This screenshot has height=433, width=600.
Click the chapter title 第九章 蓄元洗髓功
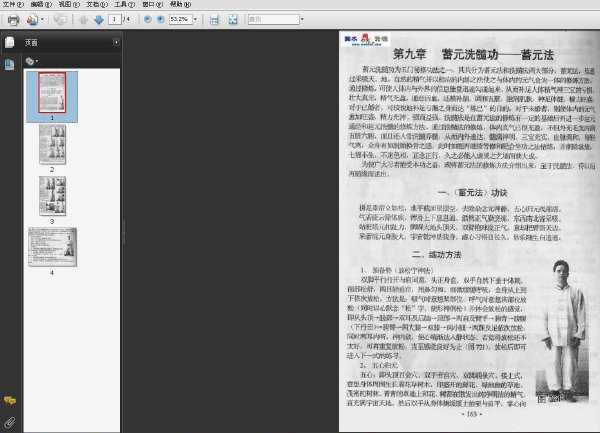point(473,54)
